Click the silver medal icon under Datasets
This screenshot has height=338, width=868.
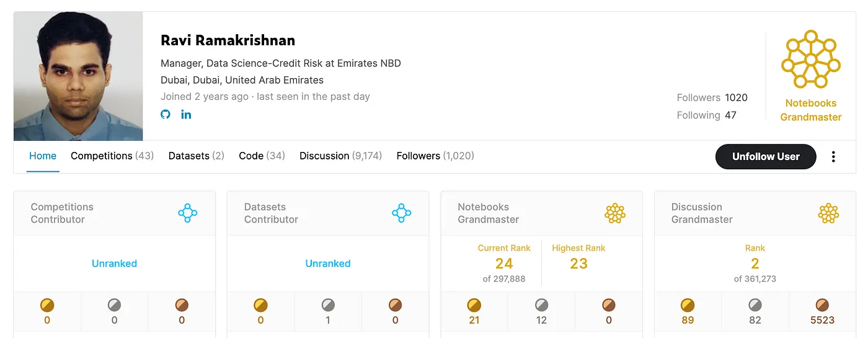click(x=328, y=305)
